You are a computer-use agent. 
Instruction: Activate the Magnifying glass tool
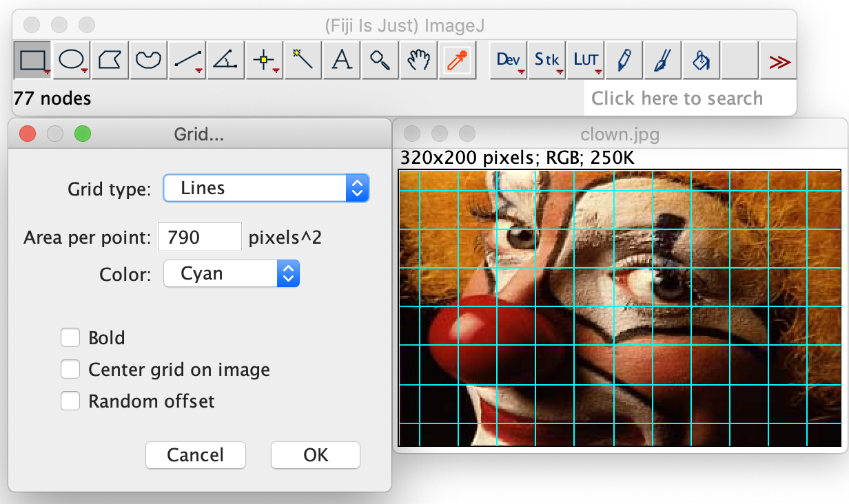coord(380,60)
